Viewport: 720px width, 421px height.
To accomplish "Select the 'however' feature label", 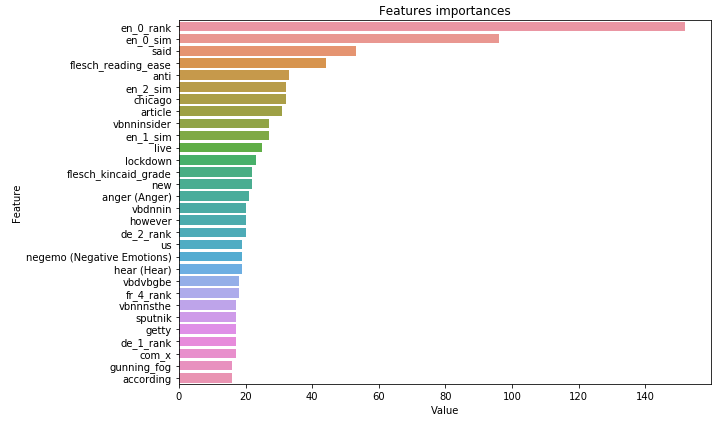I will [x=151, y=221].
